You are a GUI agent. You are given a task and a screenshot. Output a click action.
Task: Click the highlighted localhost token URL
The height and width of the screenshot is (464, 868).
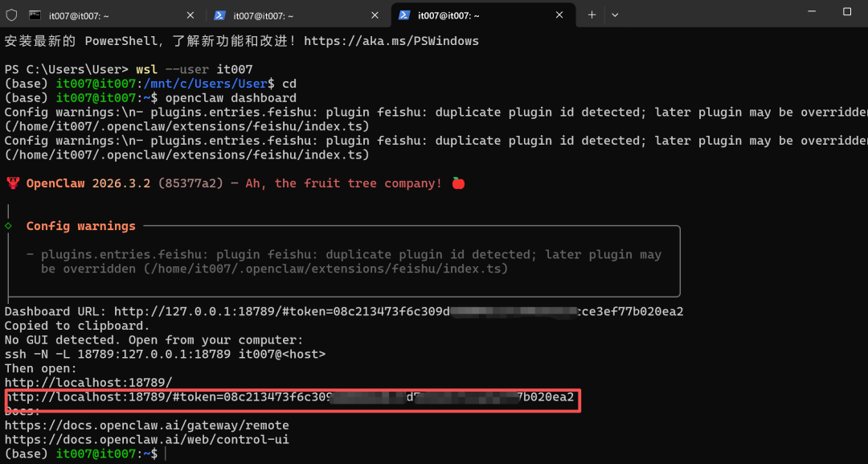pyautogui.click(x=289, y=397)
